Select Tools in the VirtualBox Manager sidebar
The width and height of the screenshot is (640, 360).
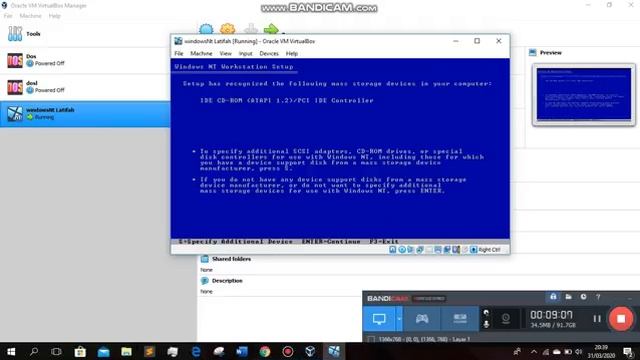pyautogui.click(x=85, y=34)
